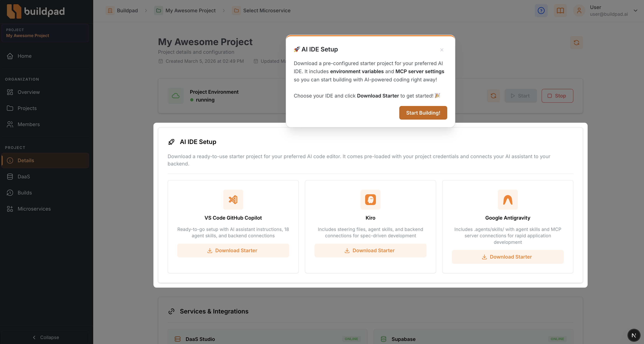Open the project selector My Awesome Project

coord(45,33)
